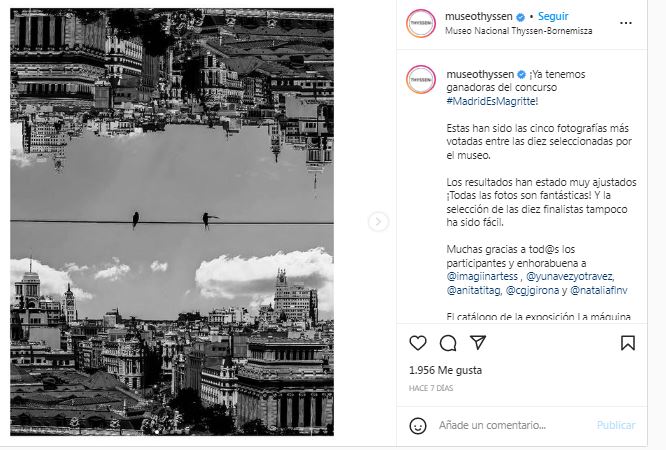Open the #MadridEsMagritte hashtag

click(492, 101)
